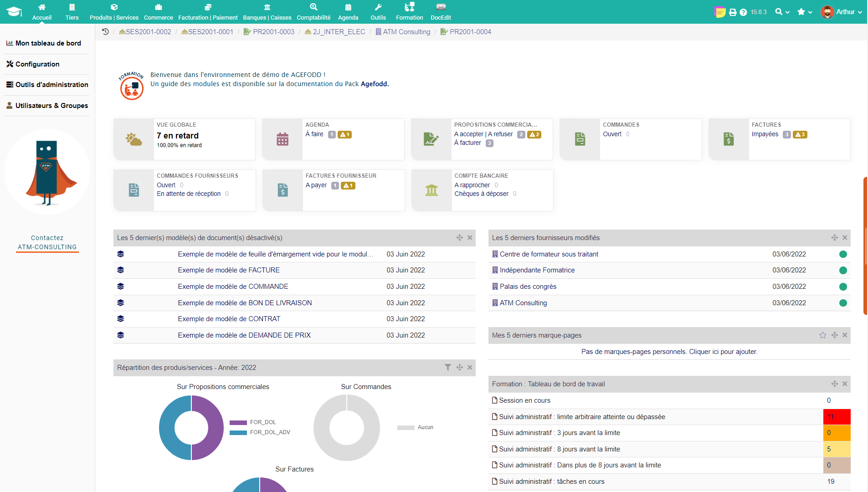
Task: Click FOR_DOL_ADV blue legend swatch
Action: (238, 433)
